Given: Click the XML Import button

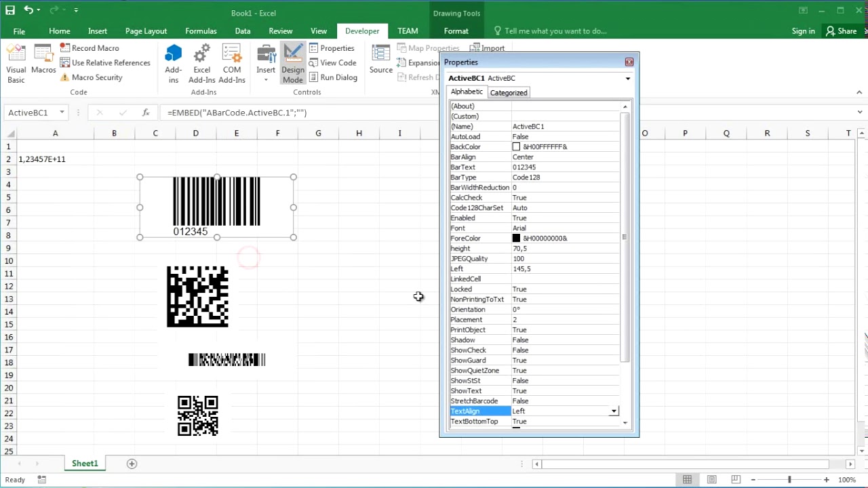Looking at the screenshot, I should [487, 48].
